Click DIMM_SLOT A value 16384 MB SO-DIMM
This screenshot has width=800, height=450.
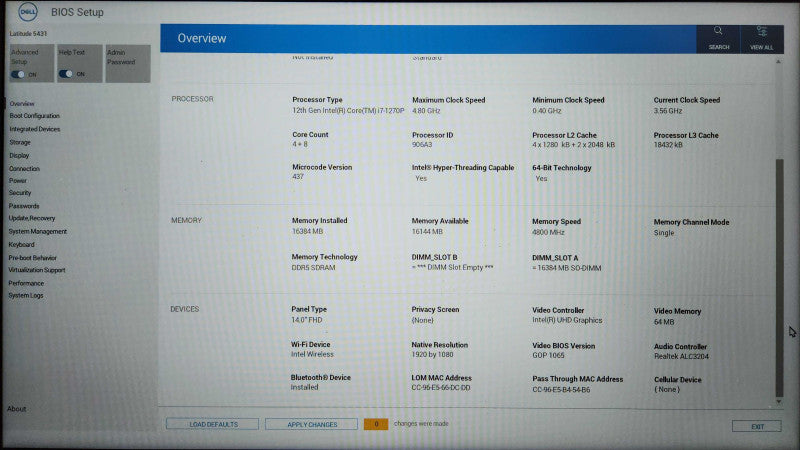click(566, 268)
